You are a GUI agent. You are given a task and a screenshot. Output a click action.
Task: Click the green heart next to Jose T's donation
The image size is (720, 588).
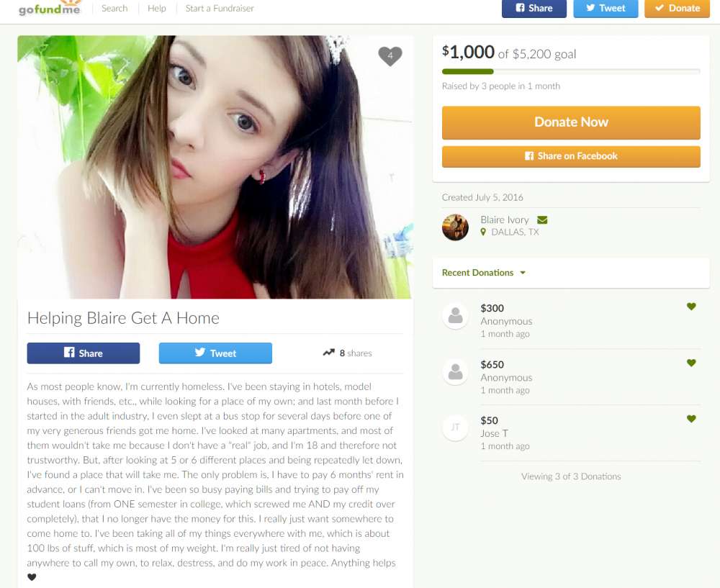point(691,419)
